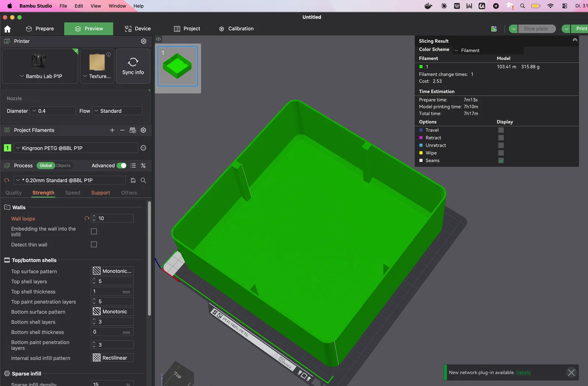
Task: Hide Seams in preview
Action: (501, 160)
